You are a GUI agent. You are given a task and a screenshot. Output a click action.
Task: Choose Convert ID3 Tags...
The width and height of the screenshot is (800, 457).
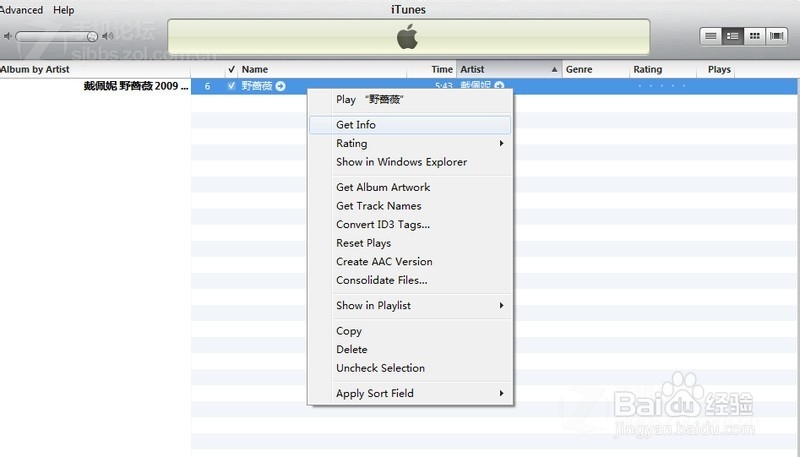coord(410,224)
